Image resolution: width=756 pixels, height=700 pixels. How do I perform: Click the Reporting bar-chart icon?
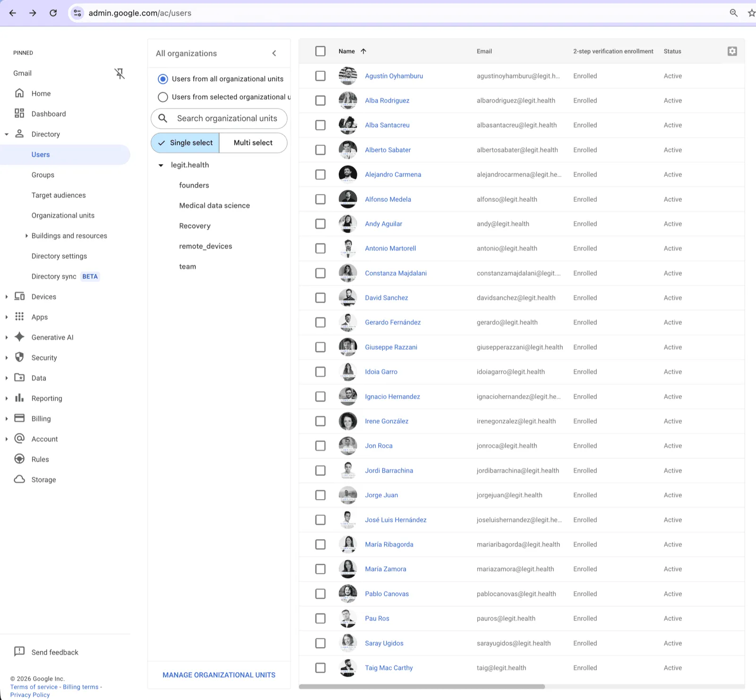point(19,398)
